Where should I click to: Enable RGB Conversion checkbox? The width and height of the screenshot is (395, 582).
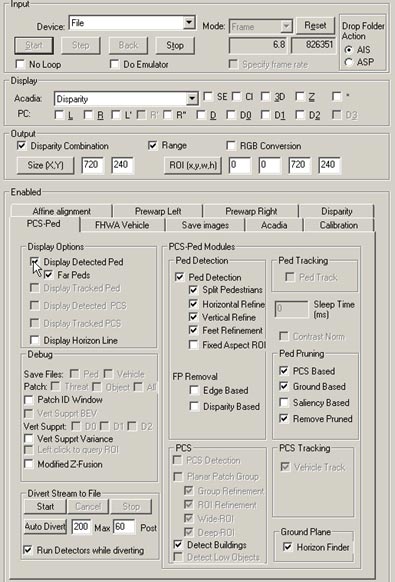(231, 146)
